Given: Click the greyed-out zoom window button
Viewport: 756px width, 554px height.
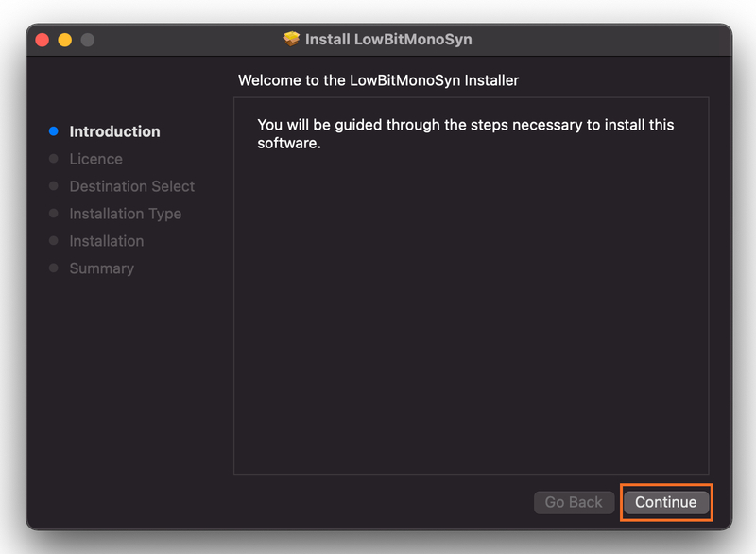Looking at the screenshot, I should pos(88,40).
